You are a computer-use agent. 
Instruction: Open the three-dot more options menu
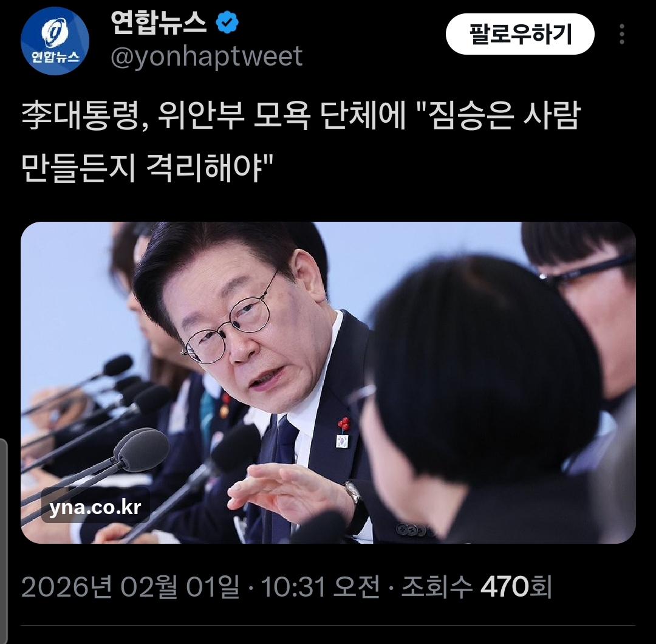tap(622, 34)
